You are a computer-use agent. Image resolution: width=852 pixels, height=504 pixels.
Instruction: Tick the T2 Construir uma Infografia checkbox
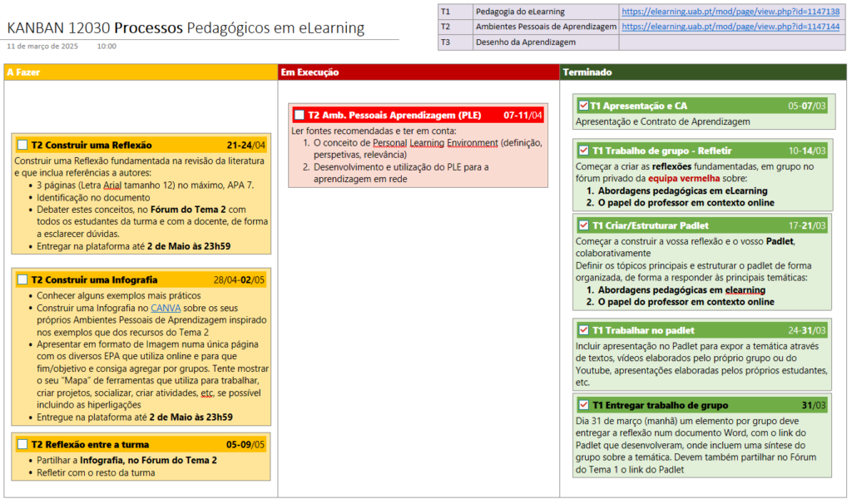(22, 279)
